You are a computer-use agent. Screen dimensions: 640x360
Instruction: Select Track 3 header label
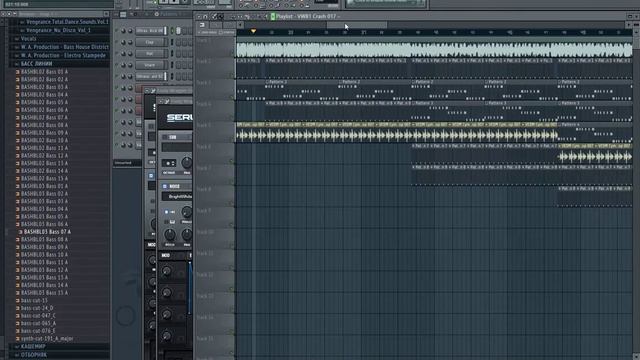[x=203, y=83]
